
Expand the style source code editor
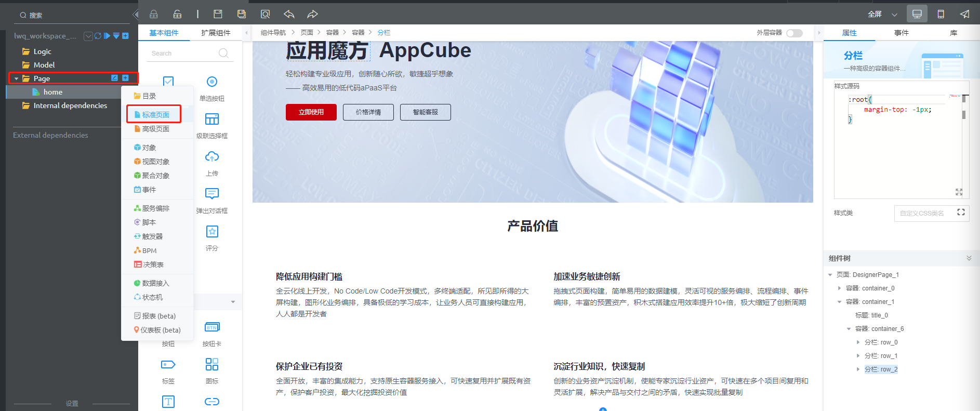(959, 192)
